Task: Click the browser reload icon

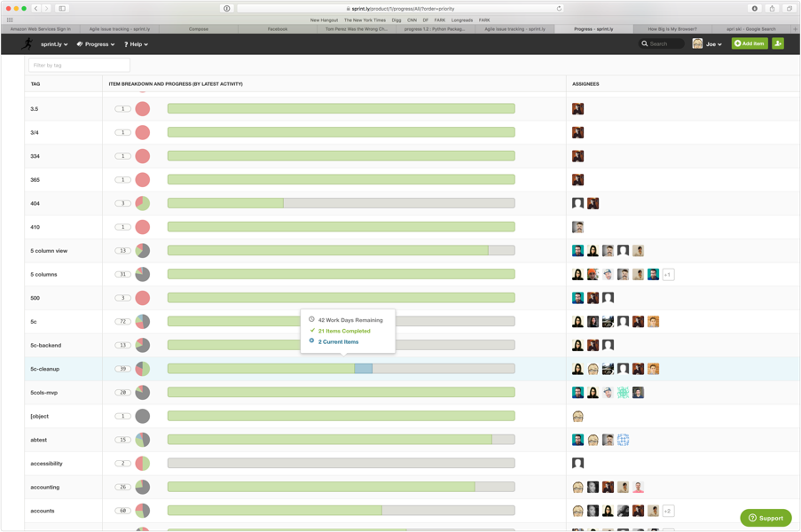Action: [559, 8]
